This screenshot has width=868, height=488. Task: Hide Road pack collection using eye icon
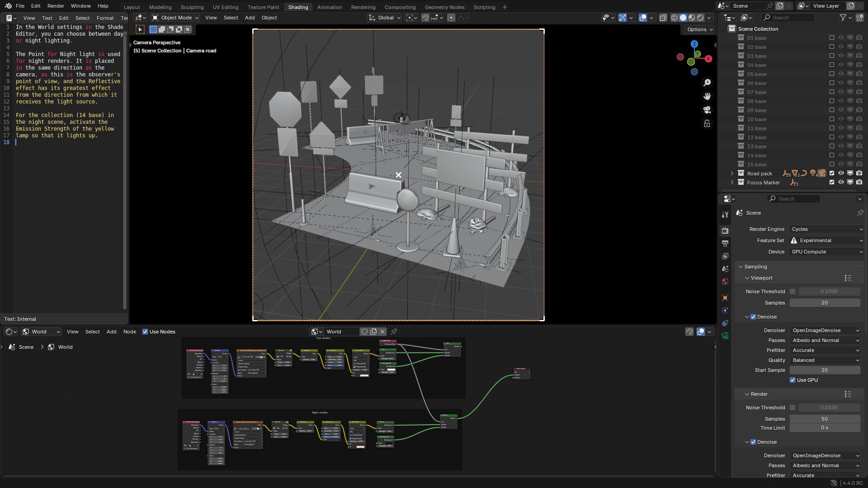841,174
